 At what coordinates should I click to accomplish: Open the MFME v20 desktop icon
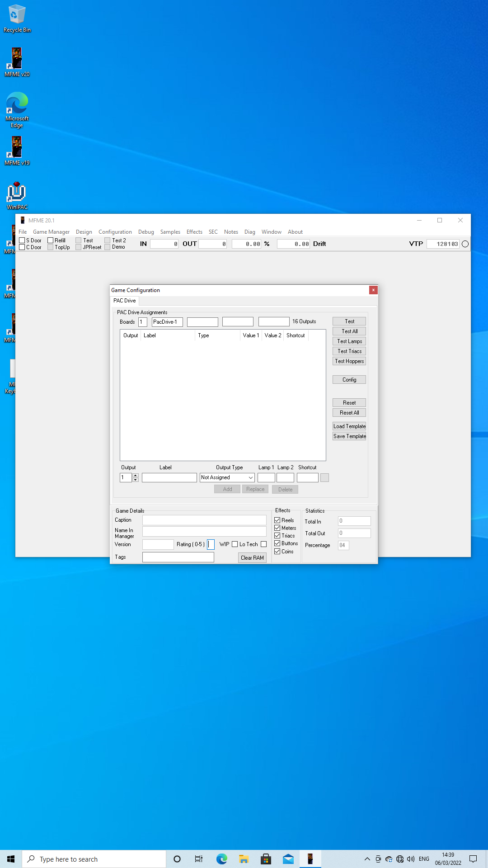[17, 62]
